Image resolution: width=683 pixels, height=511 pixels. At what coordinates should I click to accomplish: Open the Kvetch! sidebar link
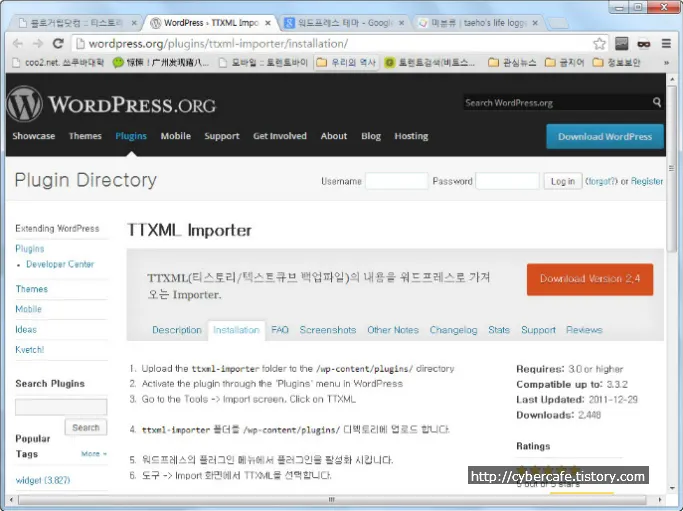pyautogui.click(x=30, y=350)
